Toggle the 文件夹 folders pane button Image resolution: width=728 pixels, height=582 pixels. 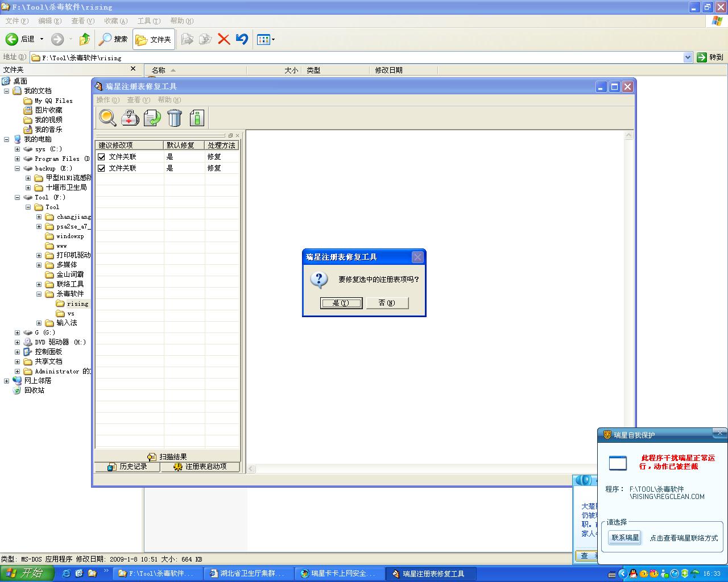[154, 39]
